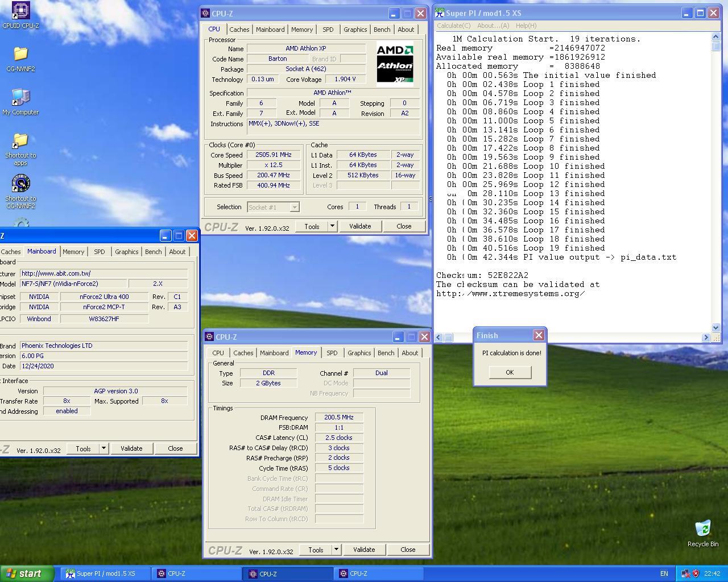Screen dimensions: 728x582
Task: Open the Memory tab in the CPU window
Action: coord(302,30)
